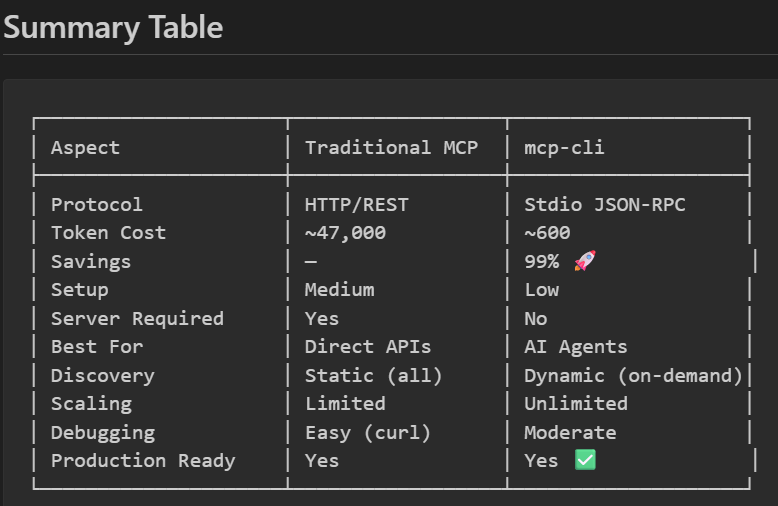This screenshot has height=506, width=778.
Task: Click the ~47,000 token cost value
Action: [345, 233]
